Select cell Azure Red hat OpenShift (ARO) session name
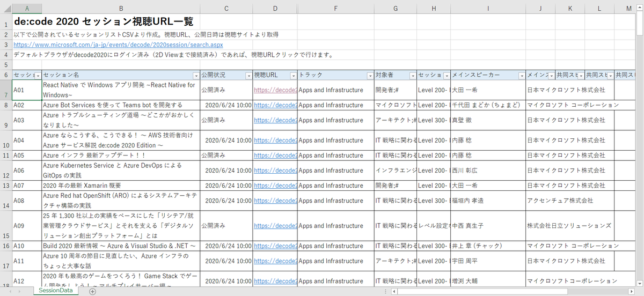This screenshot has height=296, width=644. (121, 201)
